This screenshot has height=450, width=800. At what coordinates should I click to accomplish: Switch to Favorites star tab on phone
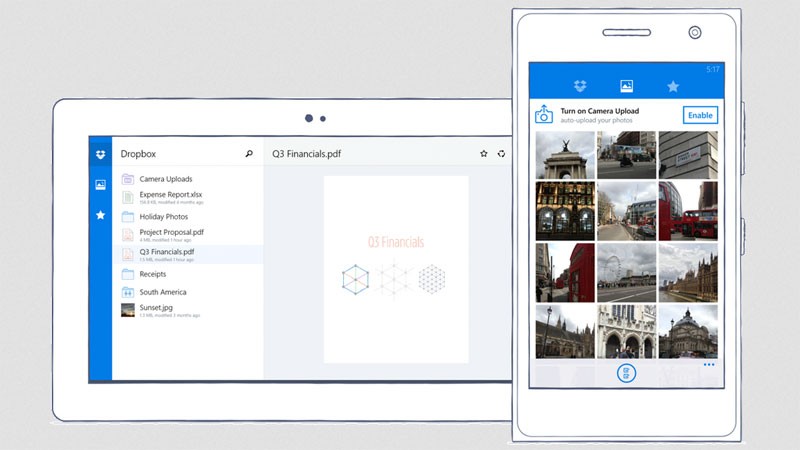[673, 86]
